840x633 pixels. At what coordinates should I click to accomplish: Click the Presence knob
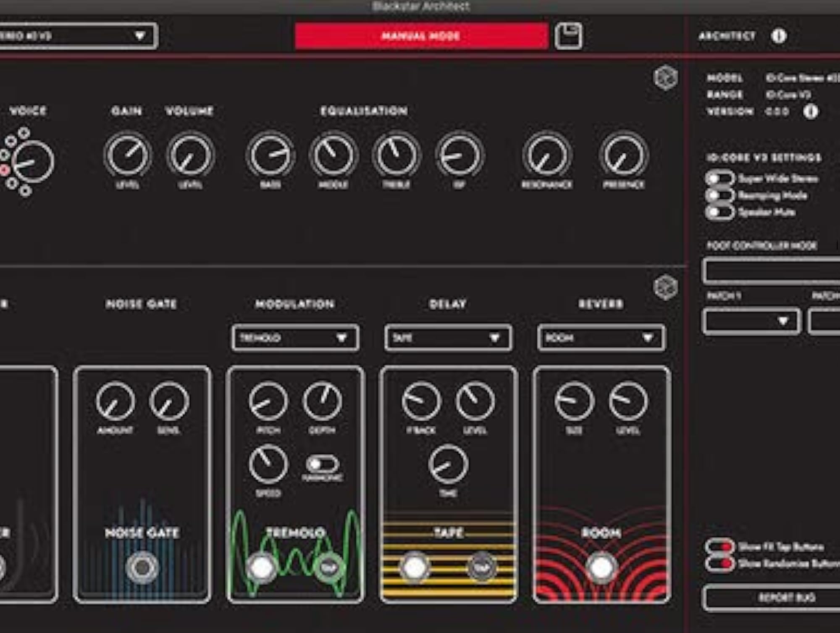pyautogui.click(x=624, y=155)
